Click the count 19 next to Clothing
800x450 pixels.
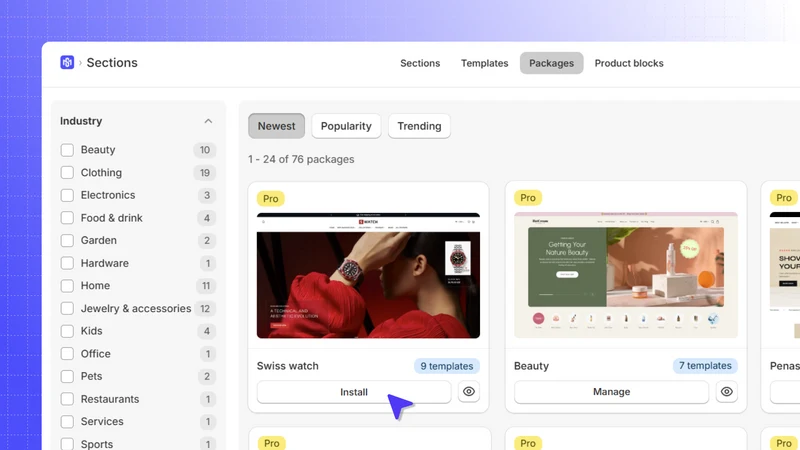coord(205,173)
